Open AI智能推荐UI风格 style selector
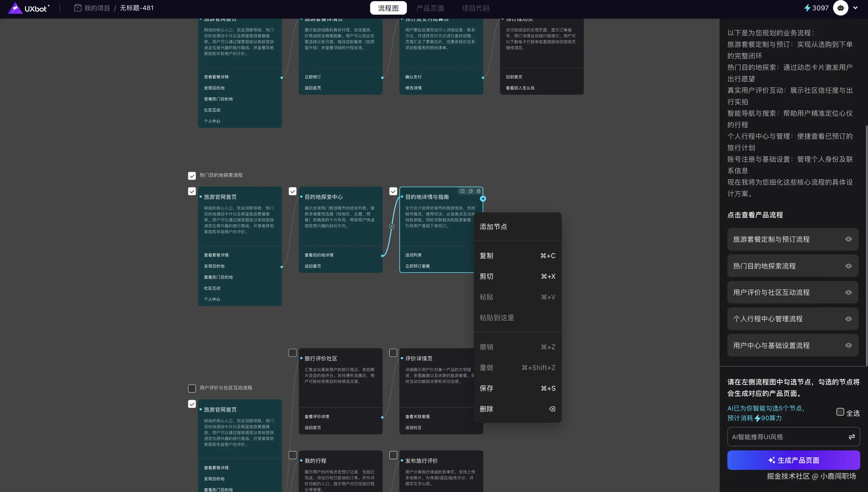 pos(793,437)
